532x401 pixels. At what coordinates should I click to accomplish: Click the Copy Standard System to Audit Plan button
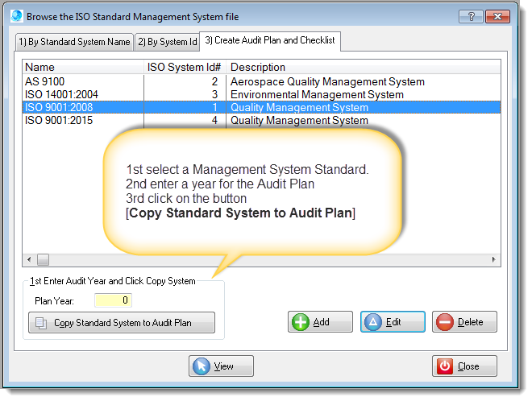click(122, 323)
